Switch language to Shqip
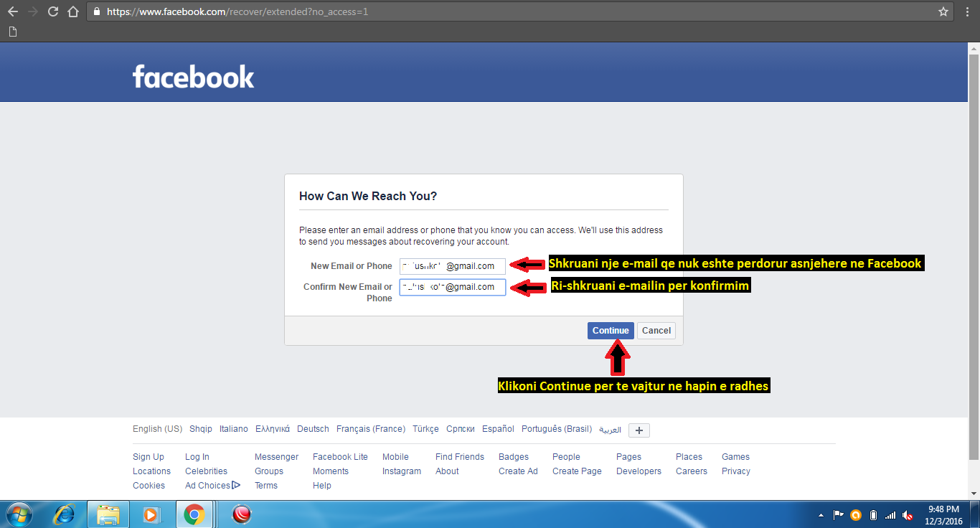This screenshot has width=980, height=528. pos(201,429)
